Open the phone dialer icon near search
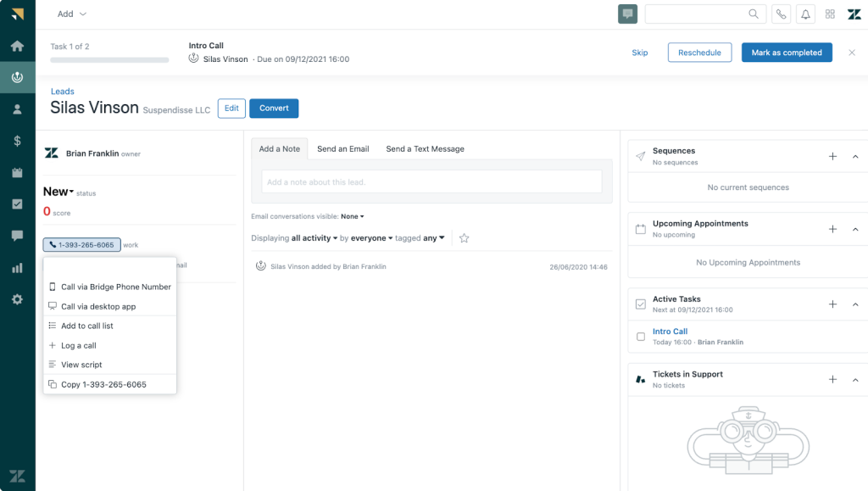The image size is (868, 491). (781, 14)
